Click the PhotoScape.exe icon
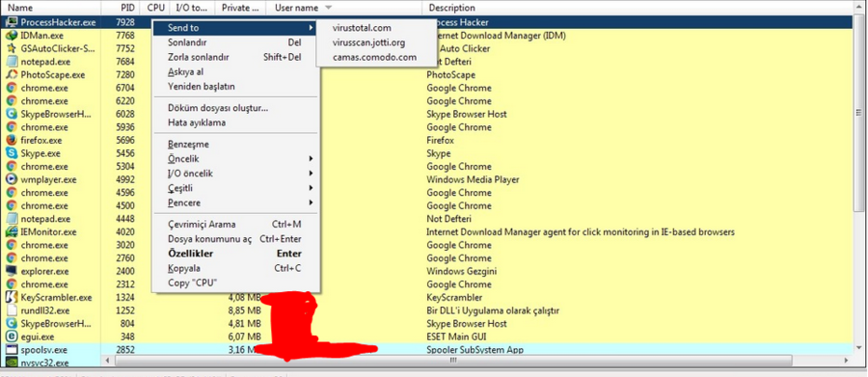Screen dimensions: 868x377 (x=11, y=75)
